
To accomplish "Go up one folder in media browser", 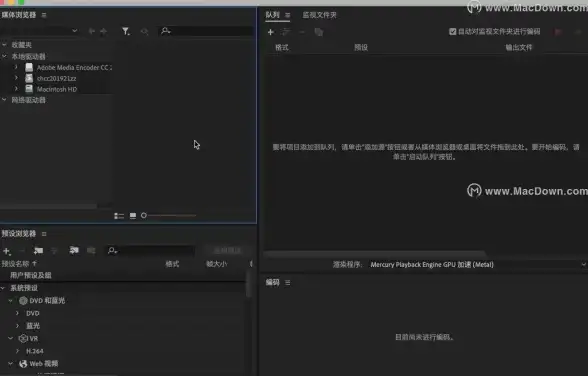I will pyautogui.click(x=104, y=31).
